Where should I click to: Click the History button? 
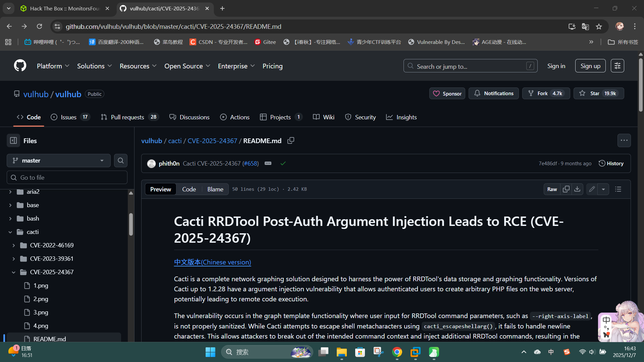[611, 164]
